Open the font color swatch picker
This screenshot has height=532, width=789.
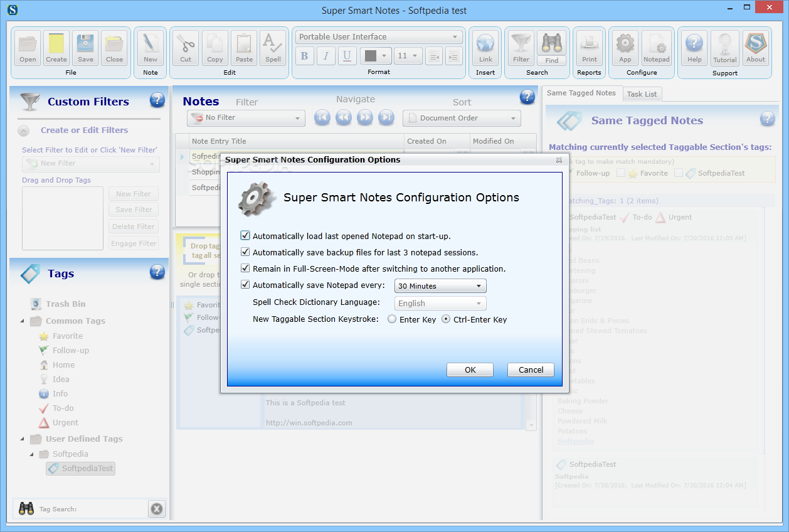pyautogui.click(x=376, y=56)
